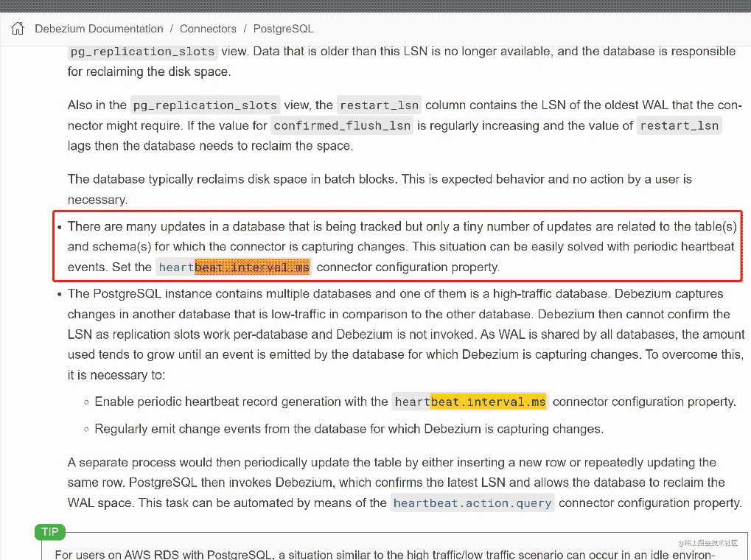Click the first pg_replication_slots mention at page top
Image resolution: width=751 pixels, height=560 pixels.
[x=142, y=51]
